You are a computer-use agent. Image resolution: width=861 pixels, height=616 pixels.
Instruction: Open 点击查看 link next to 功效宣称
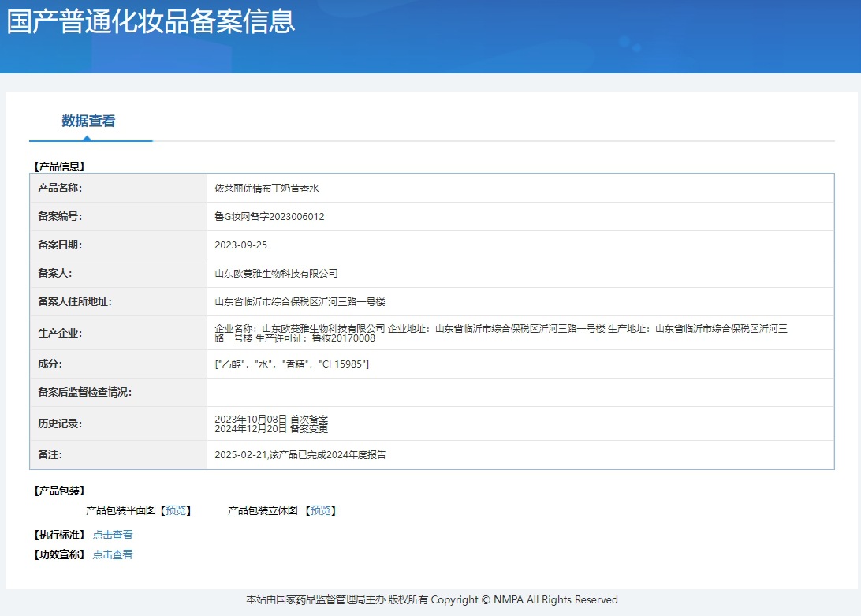(113, 554)
